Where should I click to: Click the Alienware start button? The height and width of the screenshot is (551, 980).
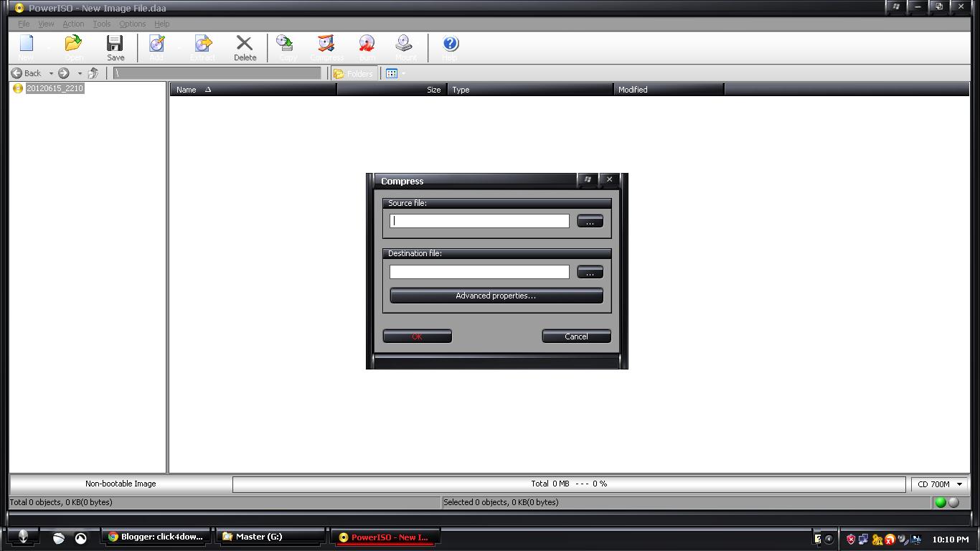[x=22, y=537]
